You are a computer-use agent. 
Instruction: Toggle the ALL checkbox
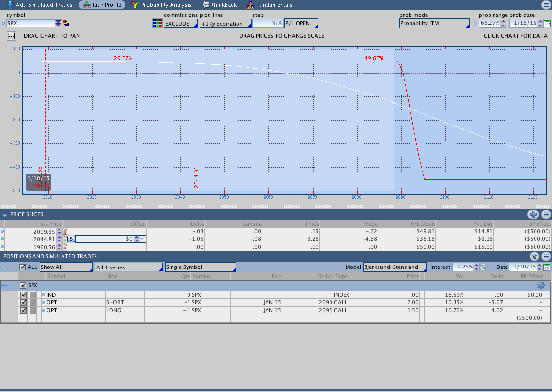[x=22, y=267]
